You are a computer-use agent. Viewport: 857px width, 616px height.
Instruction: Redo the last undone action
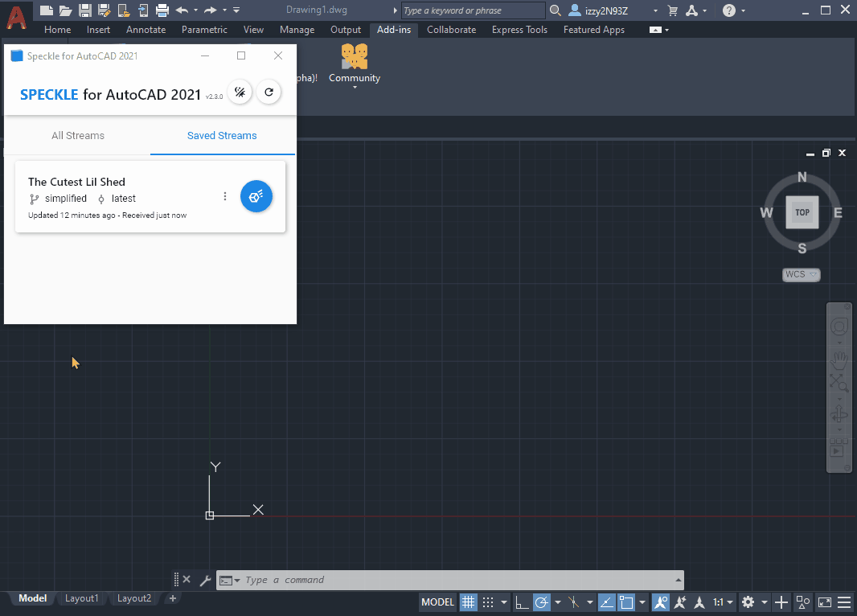coord(211,10)
